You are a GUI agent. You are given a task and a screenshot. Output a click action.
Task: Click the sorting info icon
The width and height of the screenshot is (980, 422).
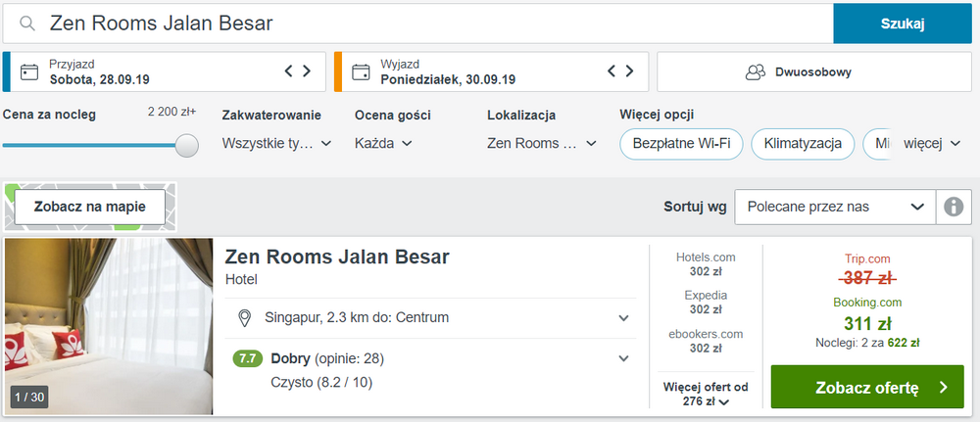953,207
